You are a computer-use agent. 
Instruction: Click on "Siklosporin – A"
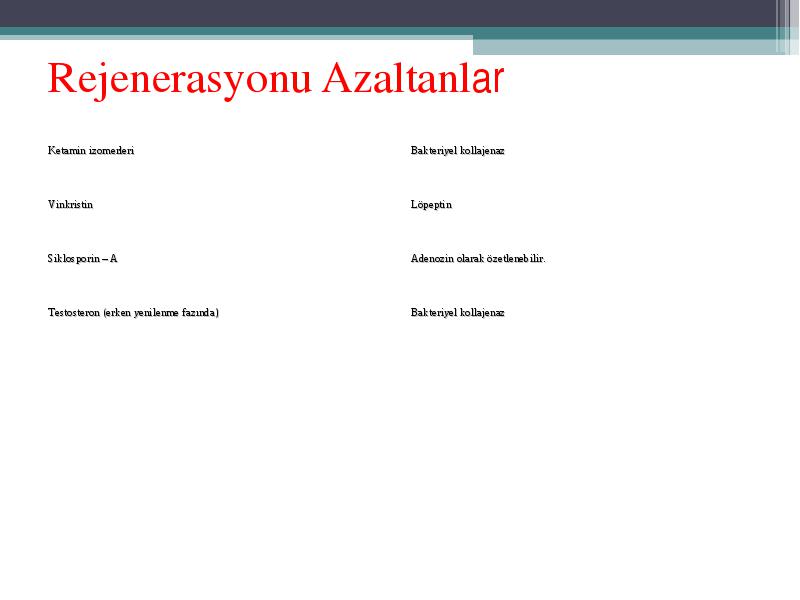[x=83, y=259]
